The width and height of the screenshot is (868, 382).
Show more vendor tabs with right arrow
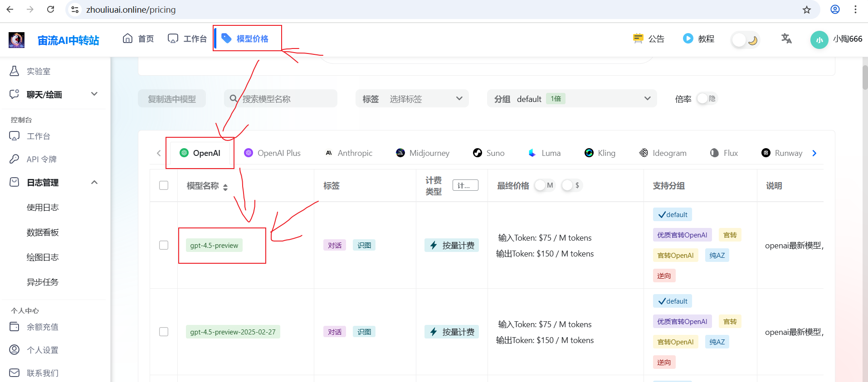814,153
